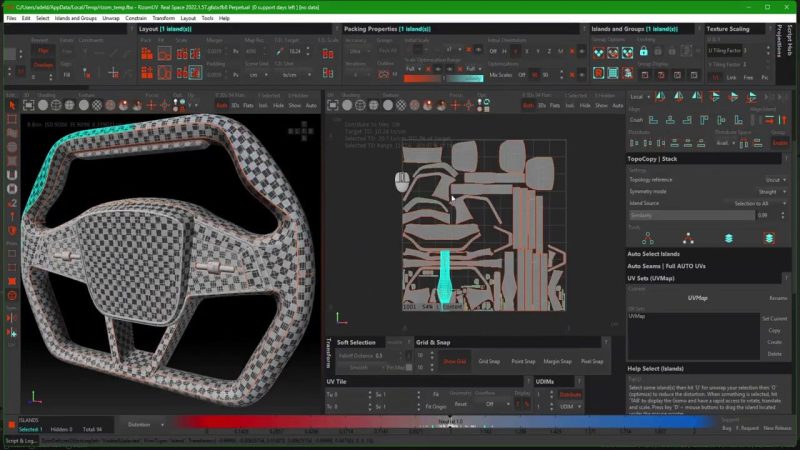Click the Rename button for UVMap
Viewport: 800px width, 450px height.
[x=776, y=298]
